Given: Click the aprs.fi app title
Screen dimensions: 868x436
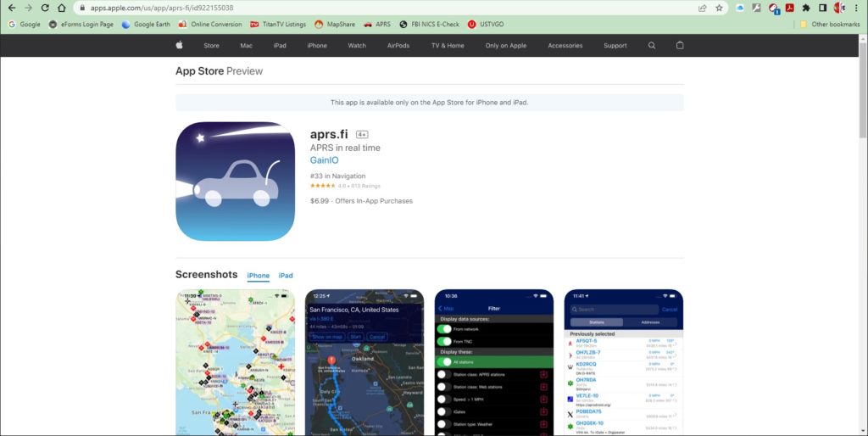Looking at the screenshot, I should click(329, 134).
